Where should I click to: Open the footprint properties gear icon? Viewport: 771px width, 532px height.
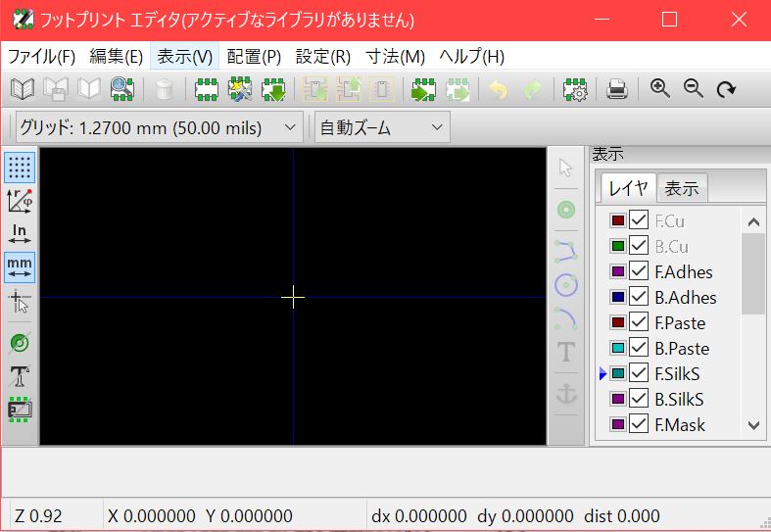point(575,89)
